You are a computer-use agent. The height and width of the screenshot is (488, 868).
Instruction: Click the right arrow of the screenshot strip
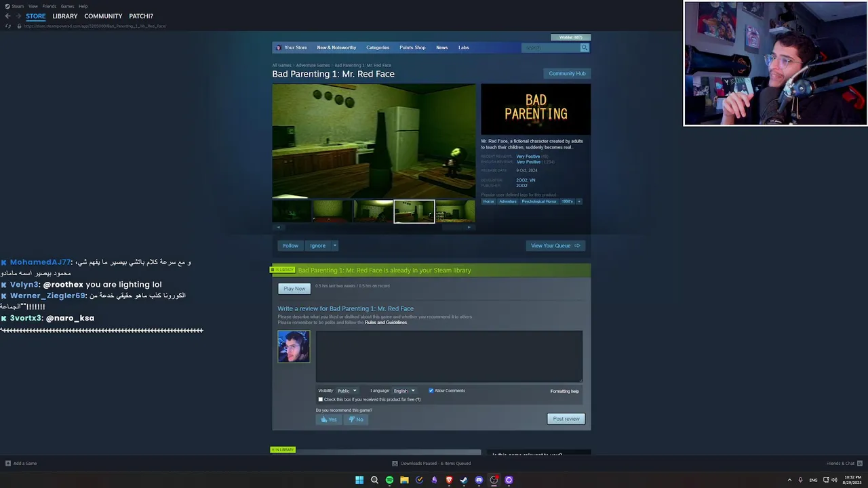469,227
